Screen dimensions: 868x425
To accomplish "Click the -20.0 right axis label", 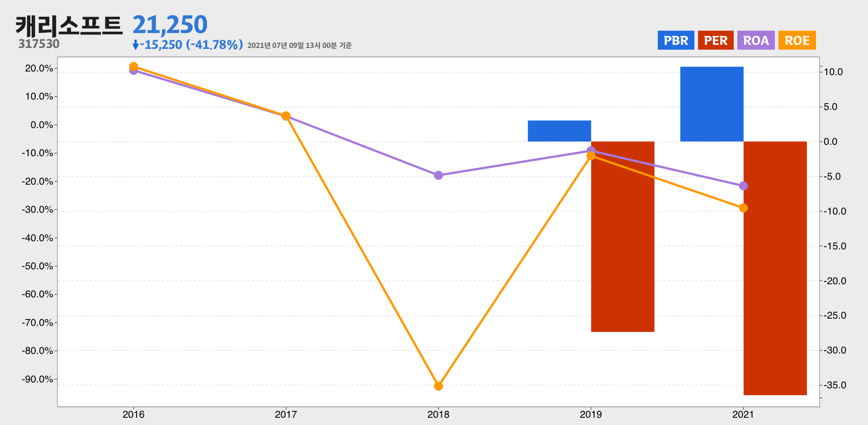I will point(835,281).
